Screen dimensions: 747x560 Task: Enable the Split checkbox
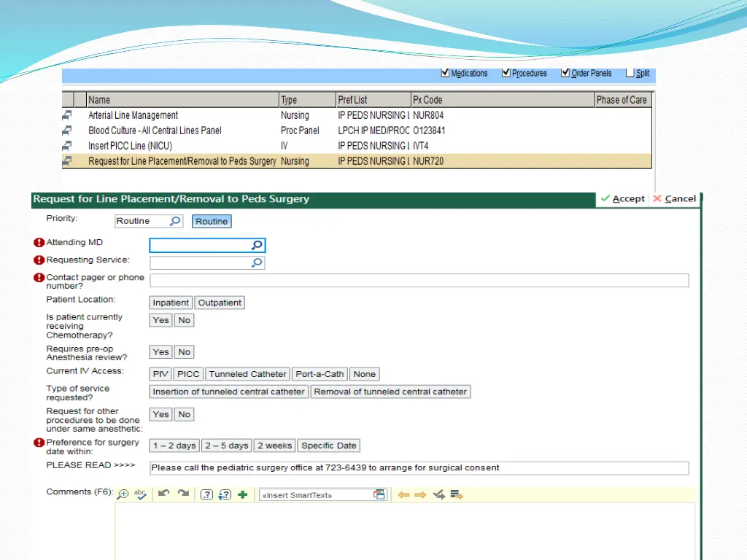[x=630, y=73]
